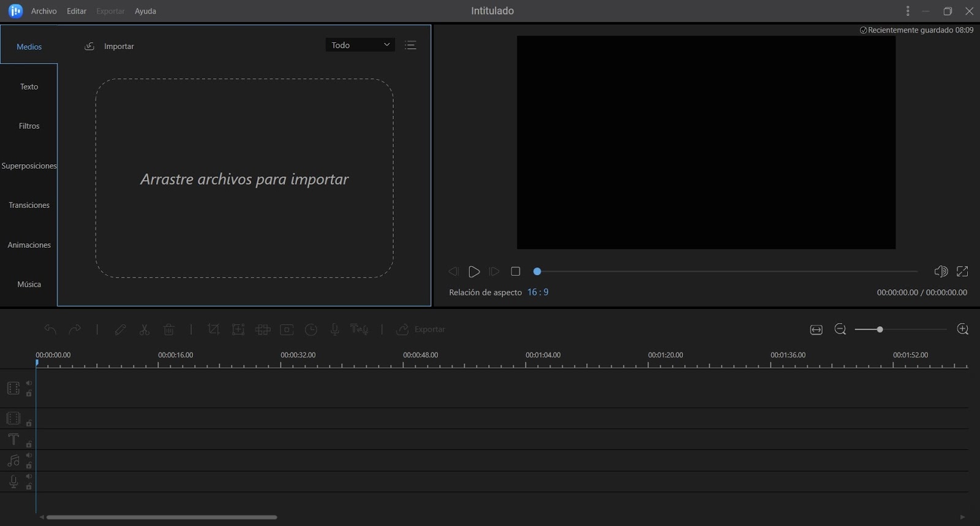Enter fullscreen preview mode
The image size is (980, 526).
[x=962, y=271]
